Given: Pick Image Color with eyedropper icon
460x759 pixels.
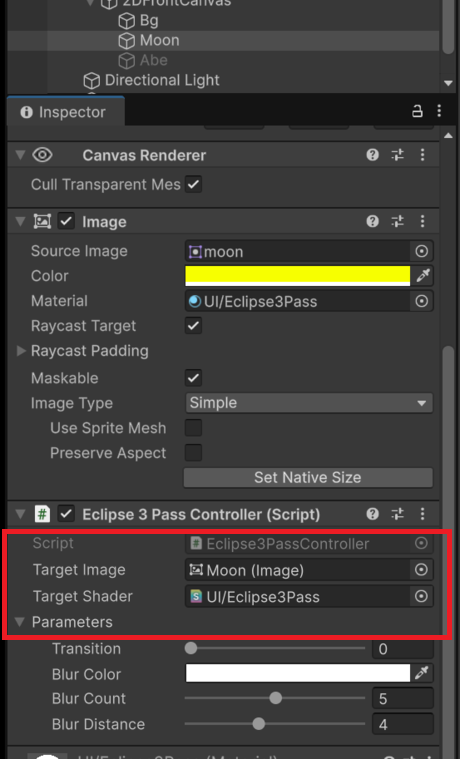Looking at the screenshot, I should [x=423, y=275].
